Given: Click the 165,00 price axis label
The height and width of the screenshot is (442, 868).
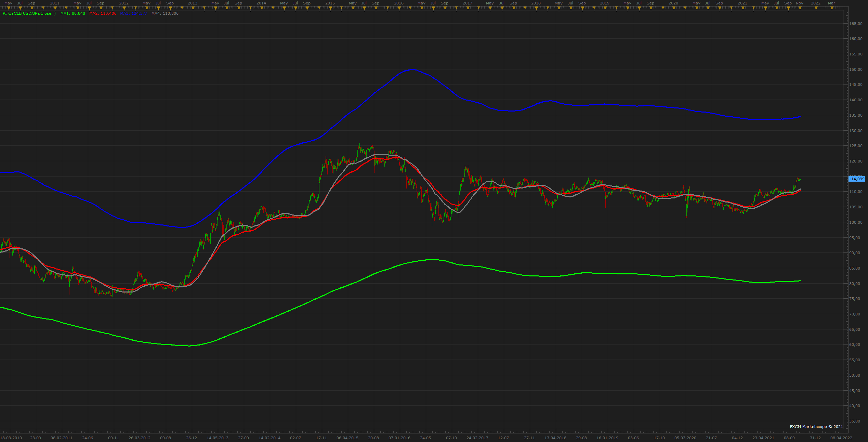Looking at the screenshot, I should [856, 24].
